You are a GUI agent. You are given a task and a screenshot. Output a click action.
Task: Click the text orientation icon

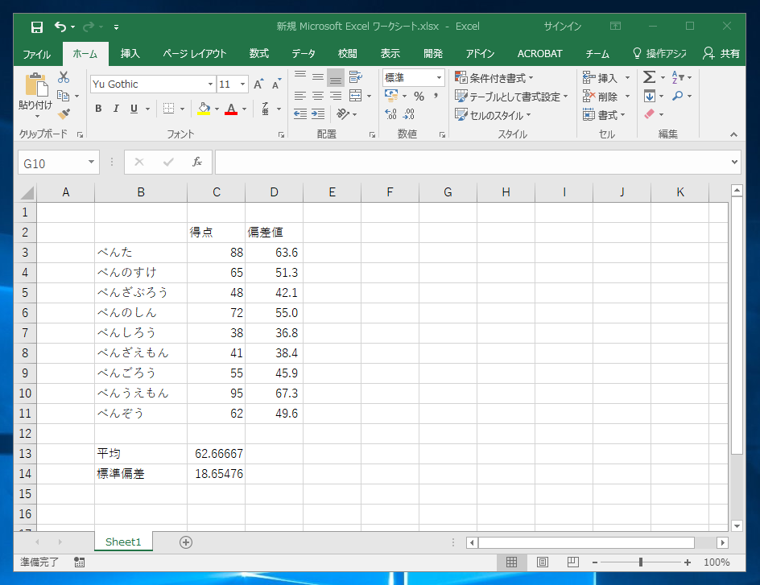point(343,114)
